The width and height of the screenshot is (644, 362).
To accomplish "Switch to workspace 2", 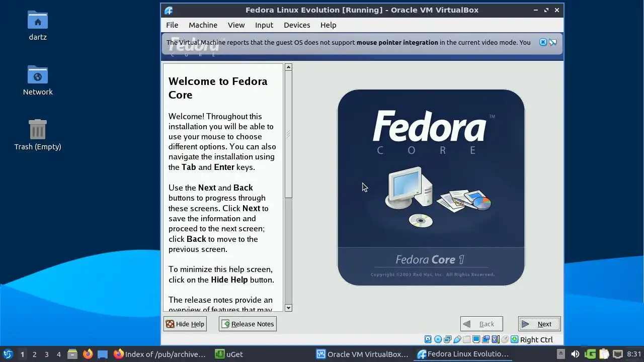I will [x=35, y=354].
